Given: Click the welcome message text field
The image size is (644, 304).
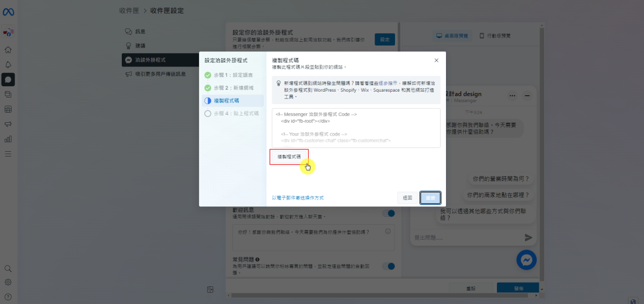Looking at the screenshot, I should (313, 238).
